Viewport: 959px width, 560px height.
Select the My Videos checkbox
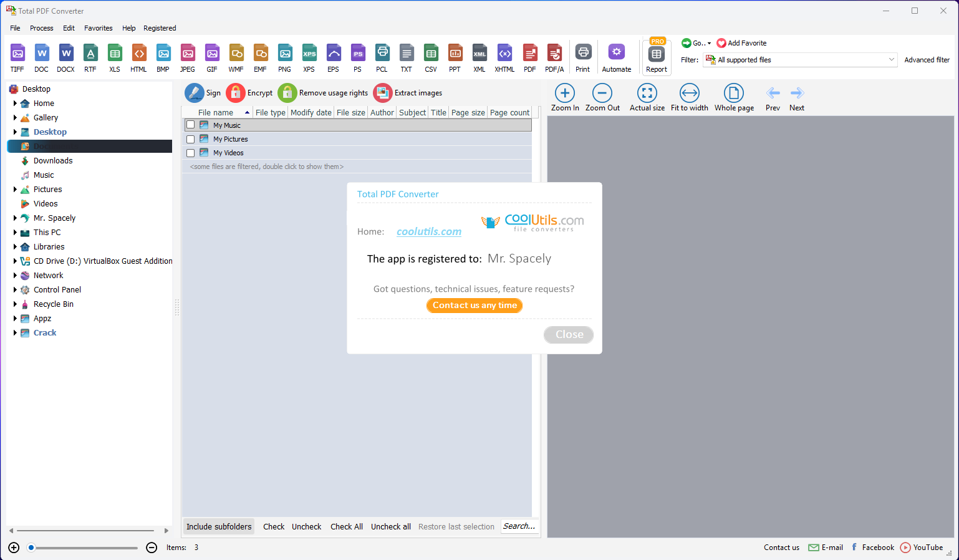pyautogui.click(x=191, y=153)
